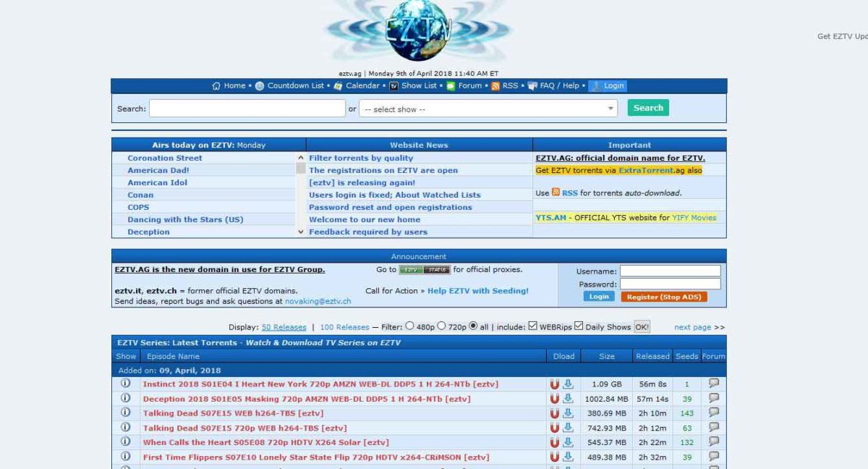
Task: Open info icon for Instinct 2018 S01E04
Action: (126, 384)
